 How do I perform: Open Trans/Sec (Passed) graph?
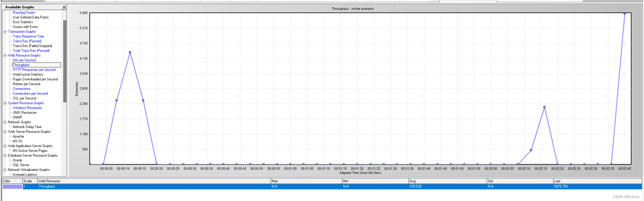[27, 41]
